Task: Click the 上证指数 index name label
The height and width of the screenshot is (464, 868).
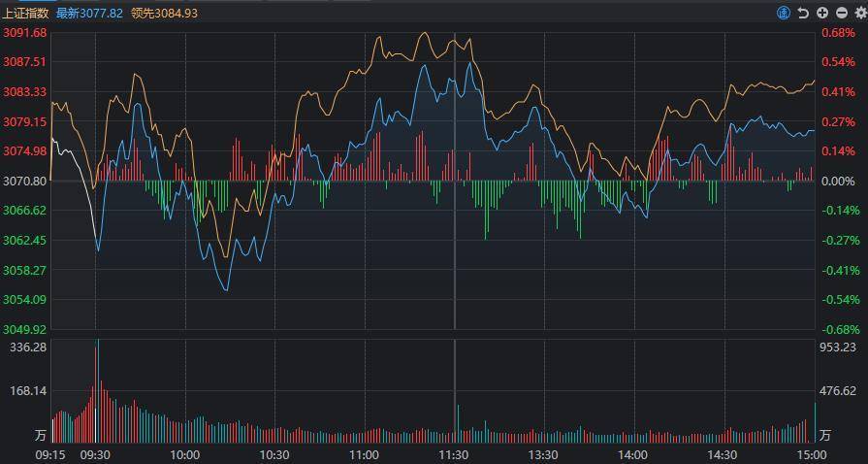Action: click(x=25, y=13)
